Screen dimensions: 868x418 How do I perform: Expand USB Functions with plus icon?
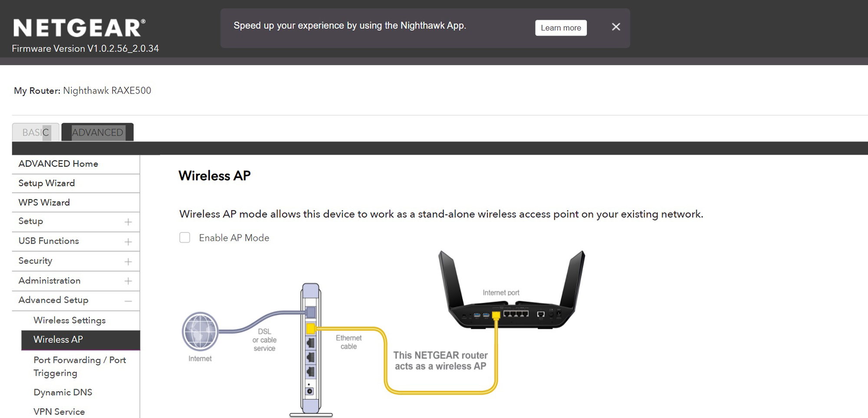pyautogui.click(x=128, y=242)
